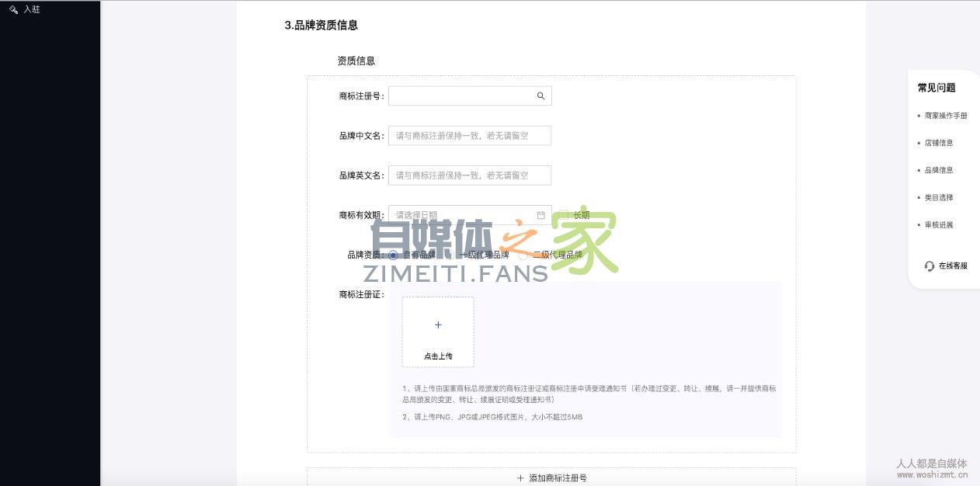Click the plus upload icon under 商标注册证

[x=438, y=325]
